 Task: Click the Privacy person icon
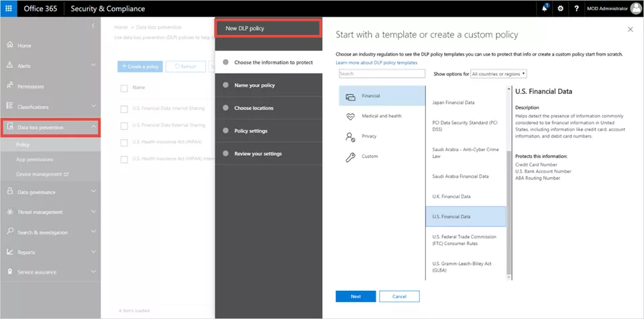tap(350, 137)
